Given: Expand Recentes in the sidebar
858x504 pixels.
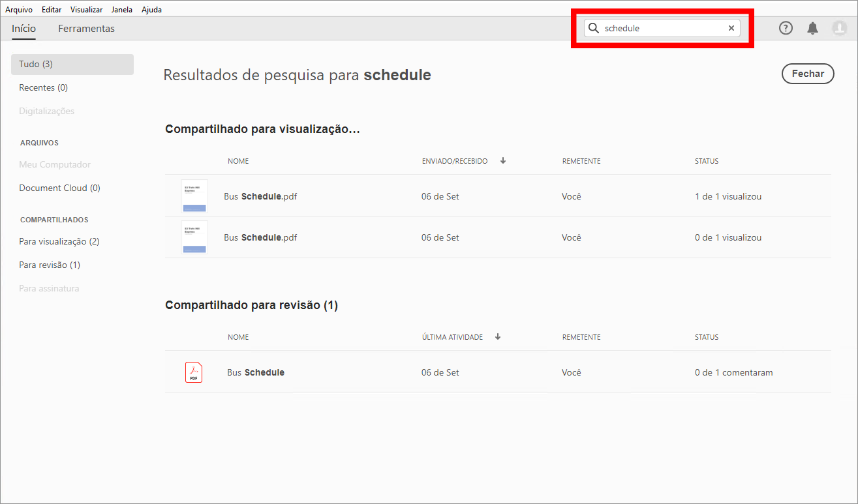Looking at the screenshot, I should coord(44,87).
